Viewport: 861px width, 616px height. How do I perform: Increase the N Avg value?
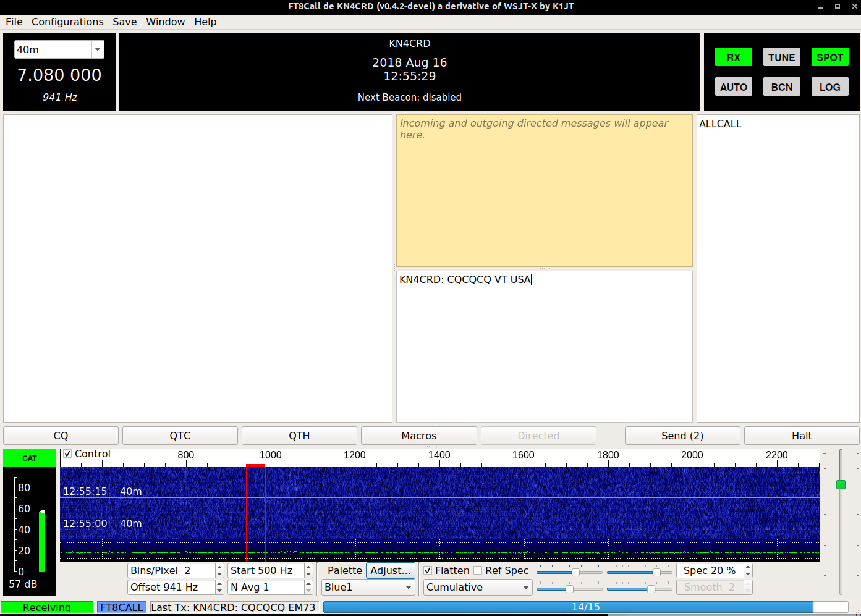(308, 584)
